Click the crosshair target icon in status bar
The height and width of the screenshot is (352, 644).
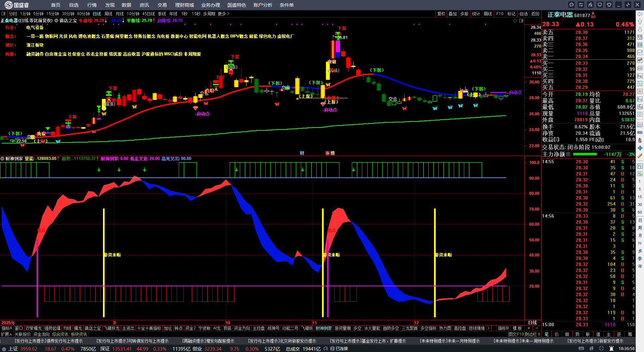pos(601,349)
